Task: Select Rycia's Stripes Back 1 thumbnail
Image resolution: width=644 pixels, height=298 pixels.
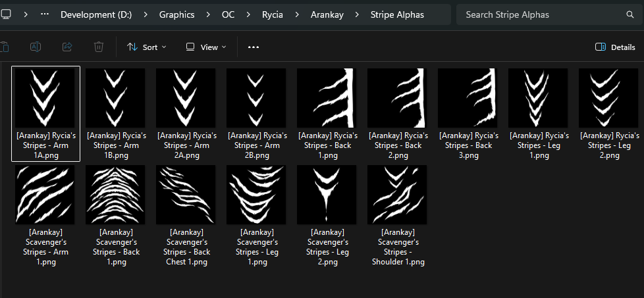Action: pyautogui.click(x=327, y=98)
